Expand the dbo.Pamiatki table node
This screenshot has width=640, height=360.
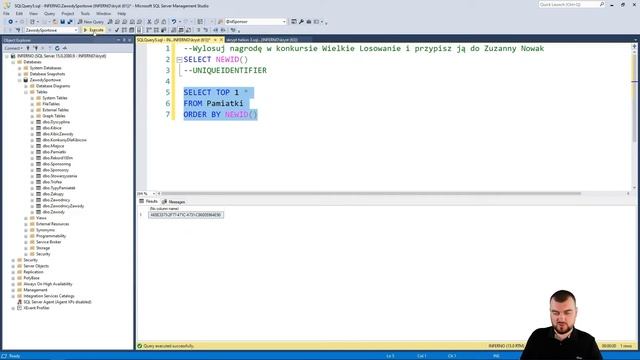pyautogui.click(x=32, y=152)
